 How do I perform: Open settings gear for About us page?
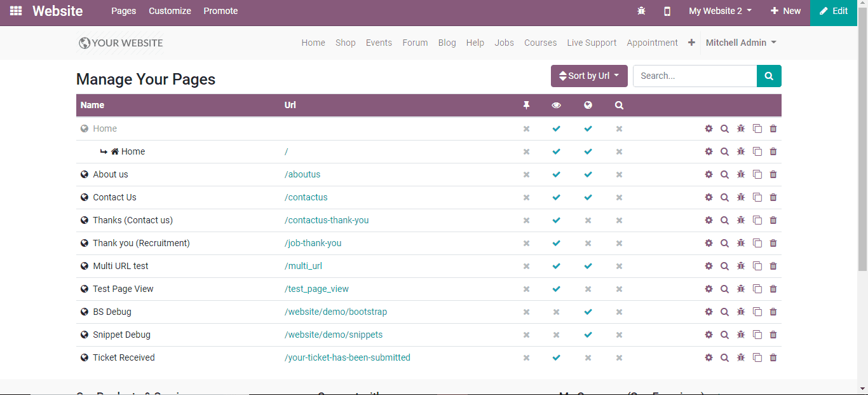709,174
